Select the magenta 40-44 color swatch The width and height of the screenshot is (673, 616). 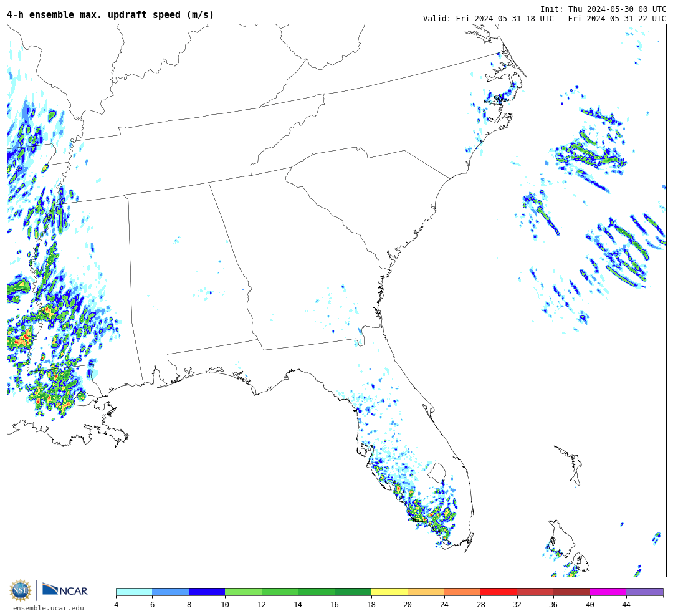608,592
